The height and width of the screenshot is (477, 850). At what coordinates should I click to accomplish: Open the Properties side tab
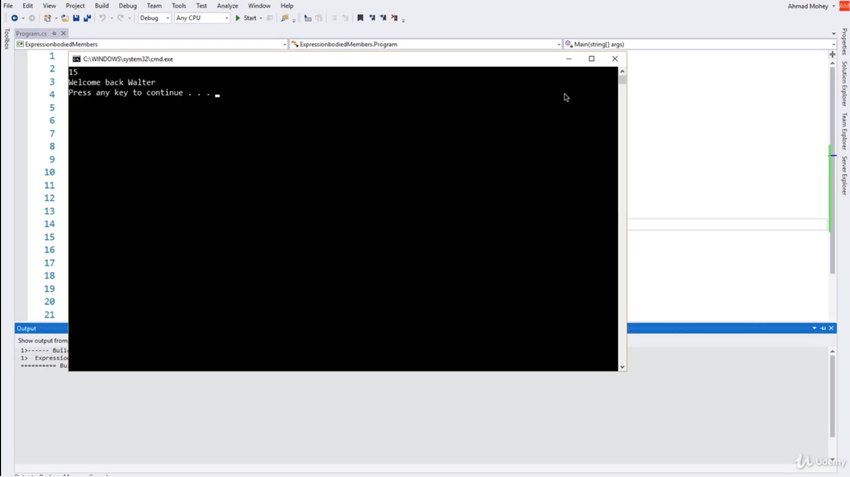844,41
